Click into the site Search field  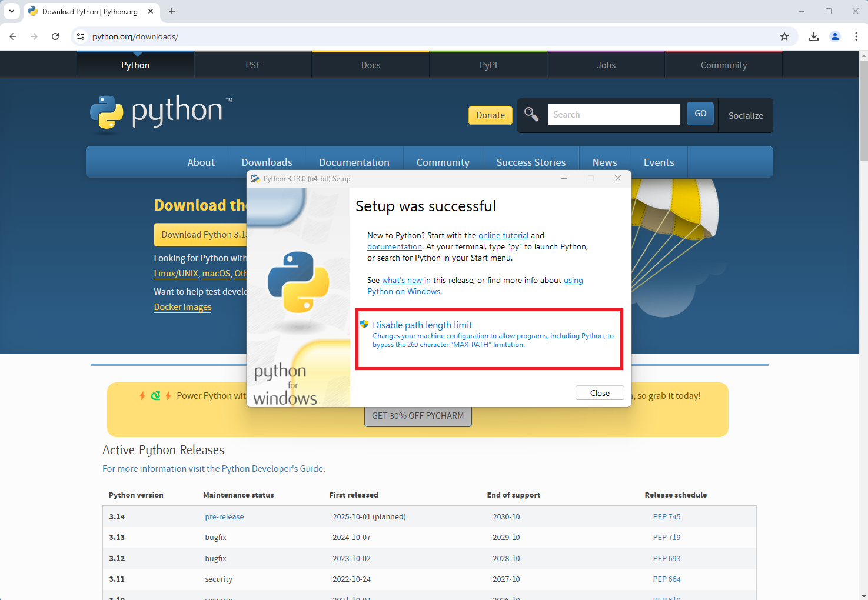(614, 115)
